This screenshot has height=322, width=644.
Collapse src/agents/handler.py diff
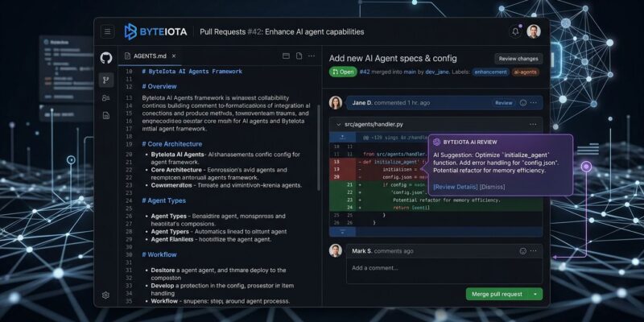coord(338,124)
